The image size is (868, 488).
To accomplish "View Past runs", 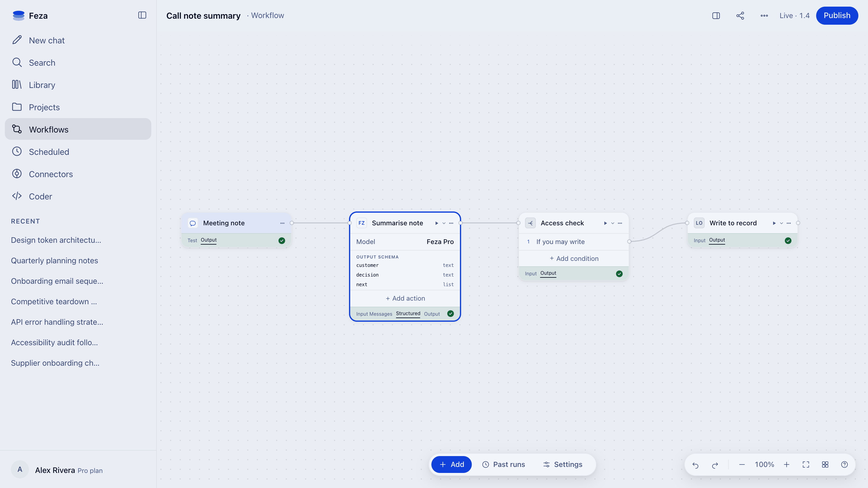I will 503,465.
